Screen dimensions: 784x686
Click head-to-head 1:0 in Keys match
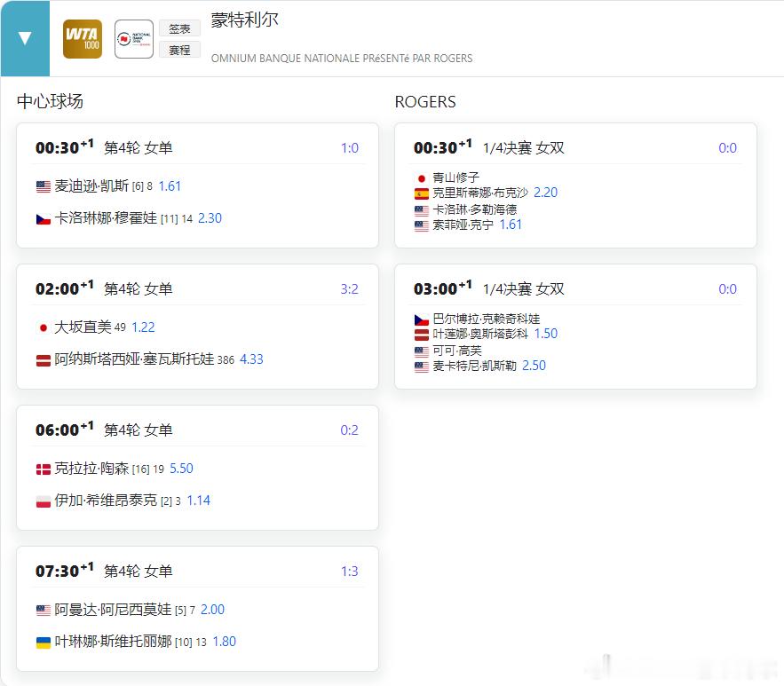tap(350, 148)
